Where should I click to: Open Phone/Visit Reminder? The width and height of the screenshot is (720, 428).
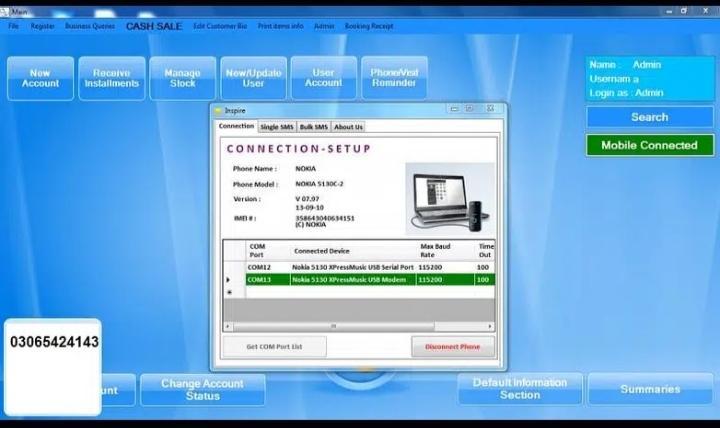coord(394,78)
